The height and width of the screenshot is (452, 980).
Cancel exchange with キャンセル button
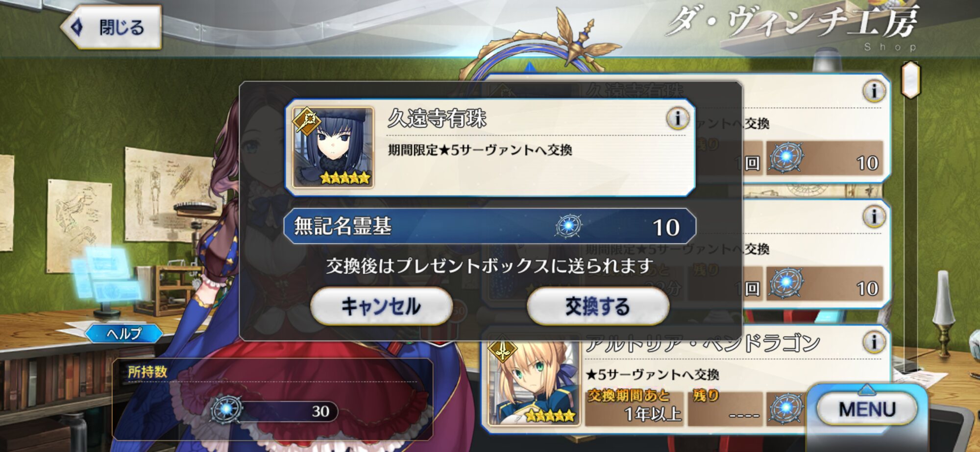(381, 306)
